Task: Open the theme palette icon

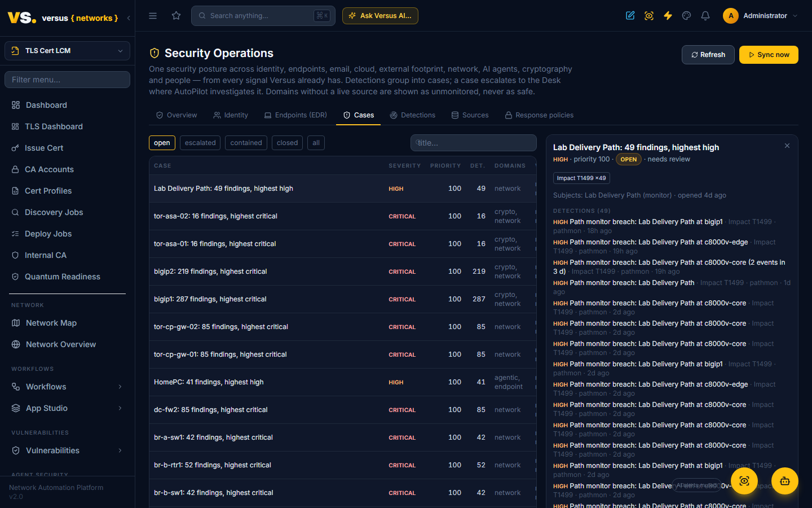Action: click(686, 16)
